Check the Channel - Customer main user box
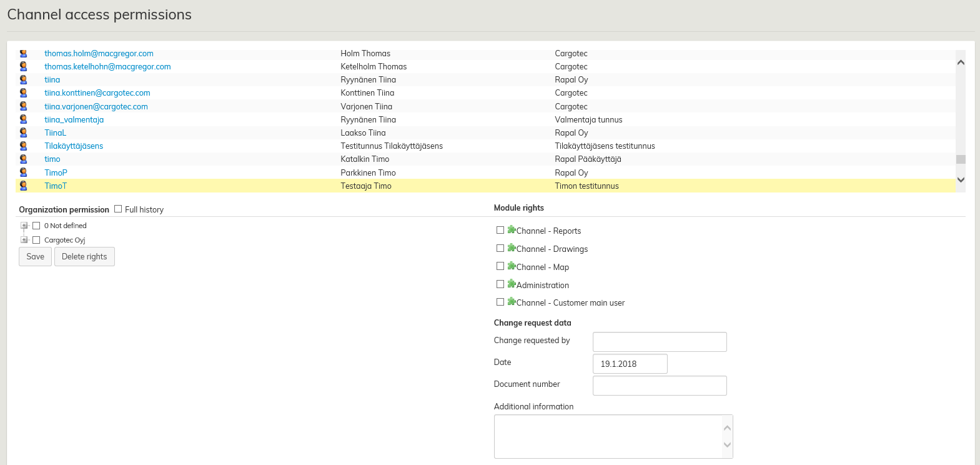Screen dimensions: 980x465 pos(500,302)
